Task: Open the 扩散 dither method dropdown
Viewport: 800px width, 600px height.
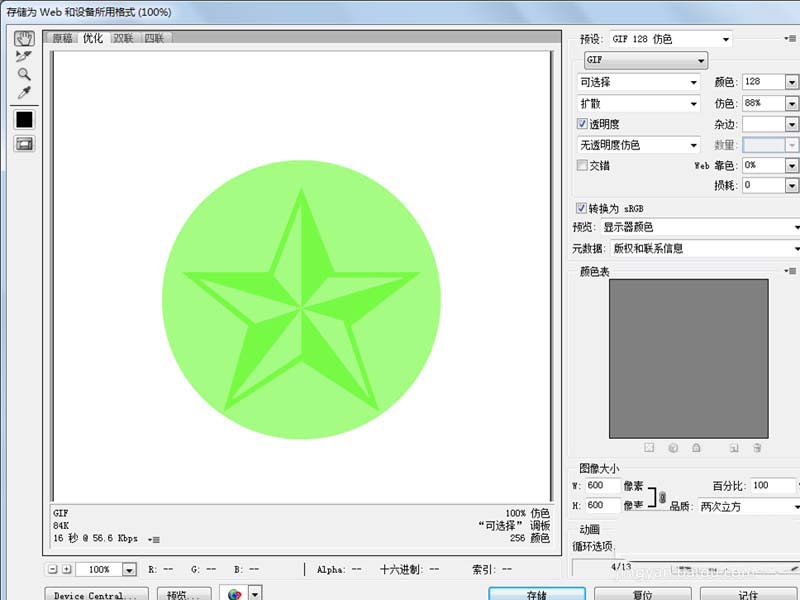Action: point(638,104)
